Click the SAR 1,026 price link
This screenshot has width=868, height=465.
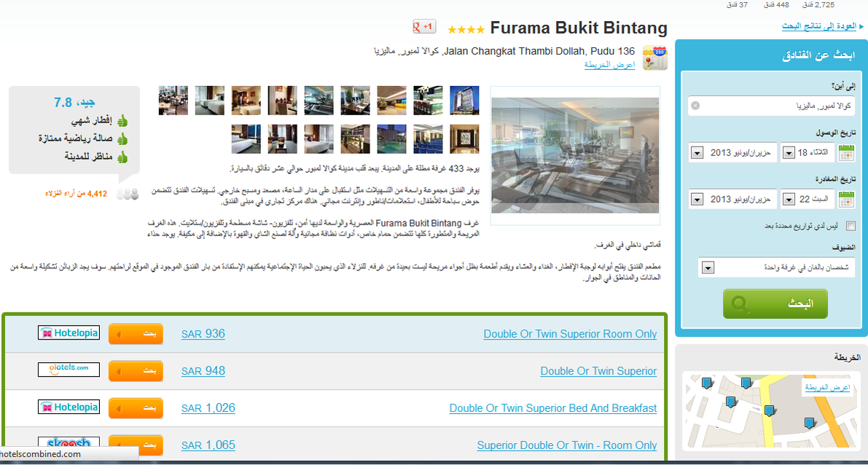[x=208, y=408]
